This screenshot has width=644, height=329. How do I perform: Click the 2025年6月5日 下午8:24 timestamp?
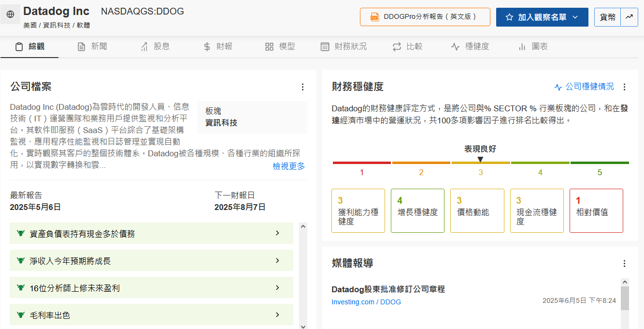(x=579, y=300)
